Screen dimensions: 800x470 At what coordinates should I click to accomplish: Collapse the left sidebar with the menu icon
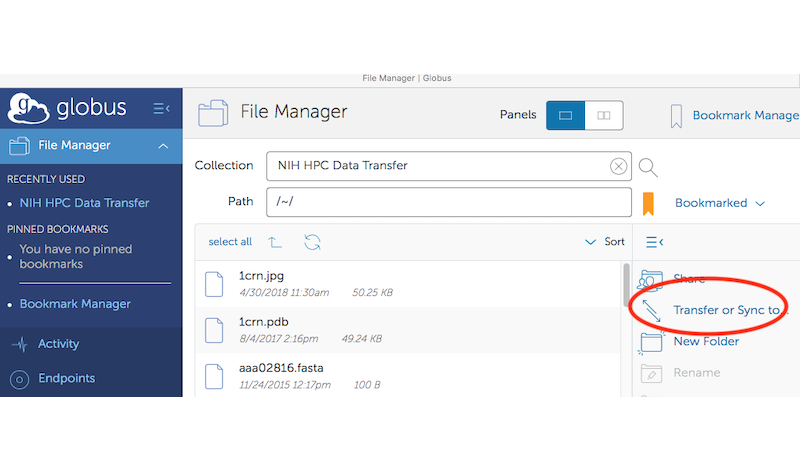tap(161, 108)
